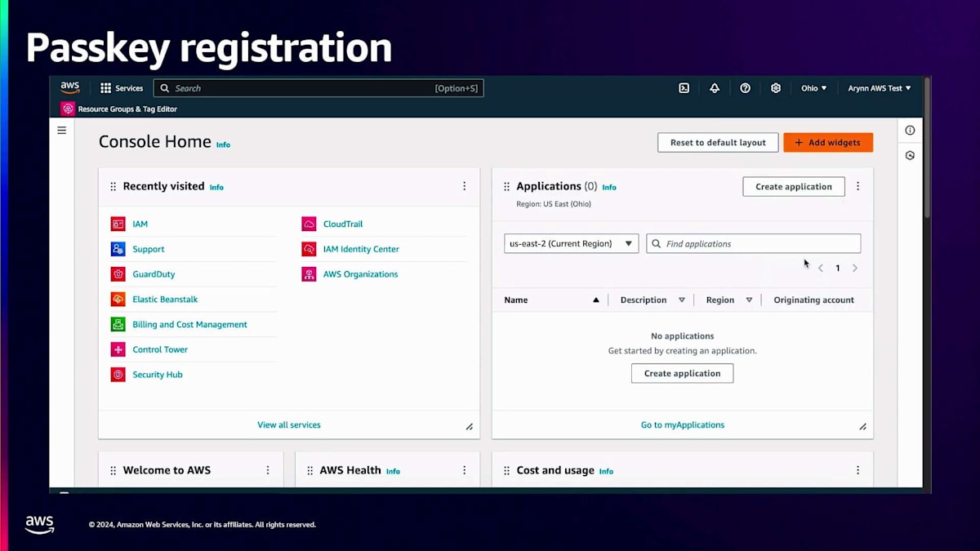Click Info next to AWS Health

393,471
